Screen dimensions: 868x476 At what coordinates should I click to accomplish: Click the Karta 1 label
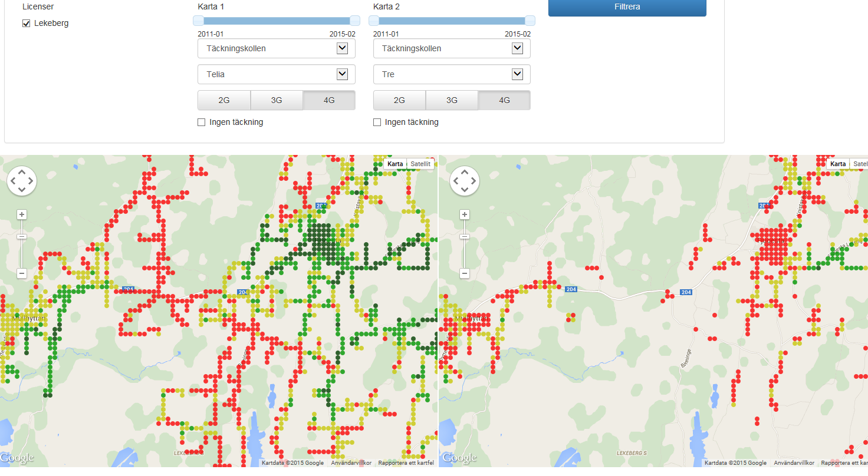tap(211, 7)
